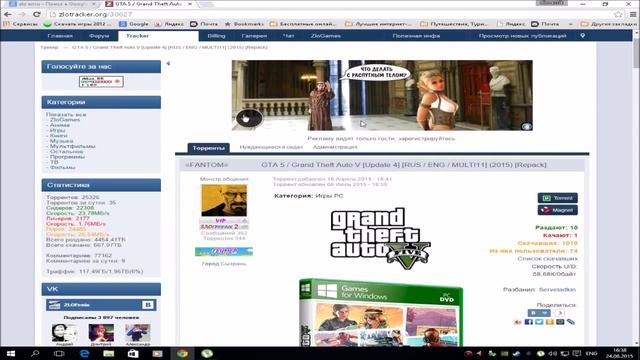Click 'Просмотр новых публикаций' link
The width and height of the screenshot is (640, 360).
pyautogui.click(x=522, y=36)
